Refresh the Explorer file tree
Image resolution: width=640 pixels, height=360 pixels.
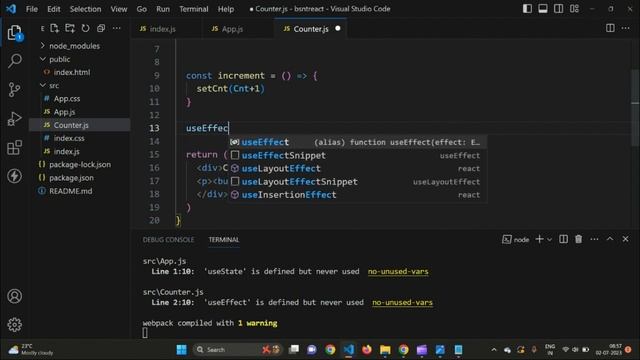click(x=85, y=28)
